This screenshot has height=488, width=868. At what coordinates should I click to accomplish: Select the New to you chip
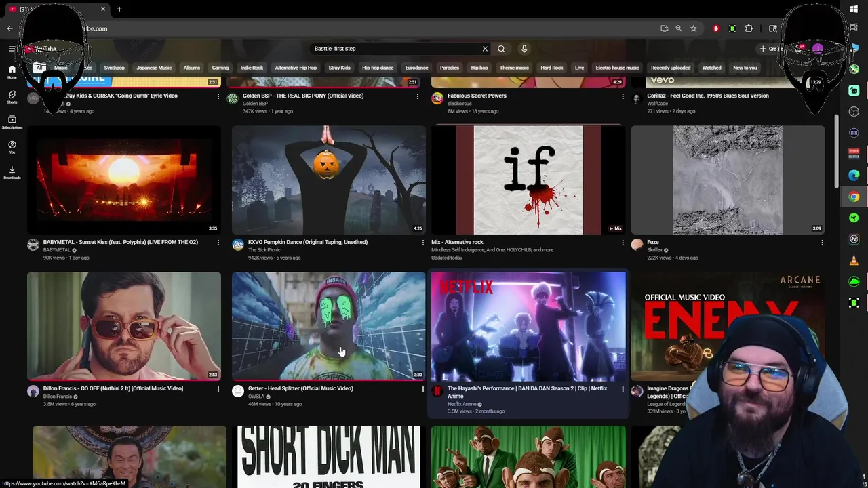pos(745,68)
